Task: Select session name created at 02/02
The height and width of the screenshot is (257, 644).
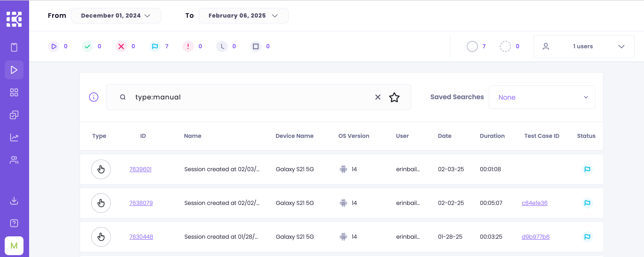Action: point(222,203)
